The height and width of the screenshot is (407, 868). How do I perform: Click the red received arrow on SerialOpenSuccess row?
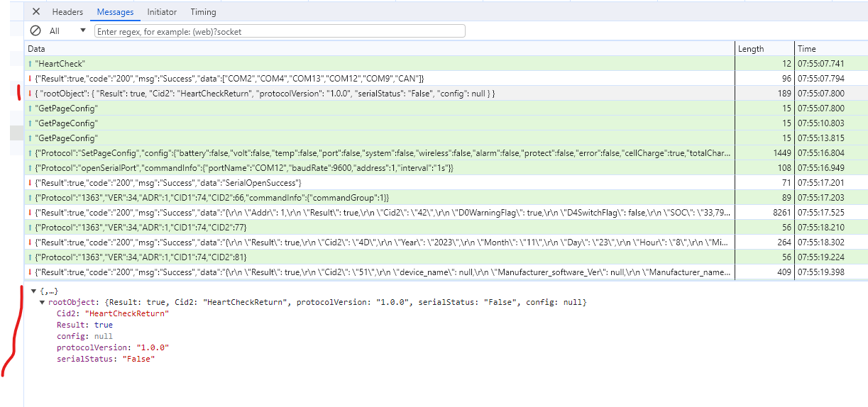(x=30, y=183)
